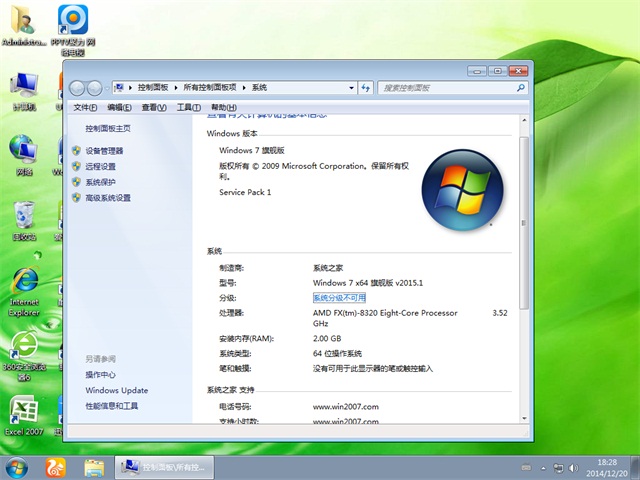Open the volume speaker tray icon
This screenshot has height=480, width=640.
pyautogui.click(x=573, y=468)
